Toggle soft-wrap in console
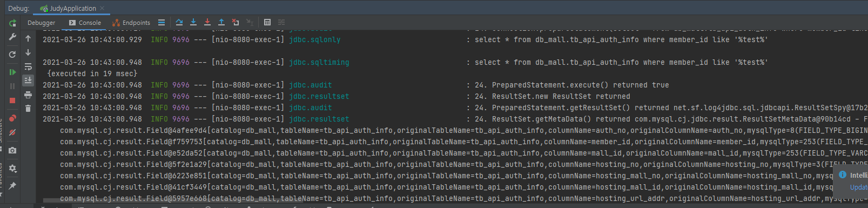Screen dimensions: 868x208 (x=28, y=66)
